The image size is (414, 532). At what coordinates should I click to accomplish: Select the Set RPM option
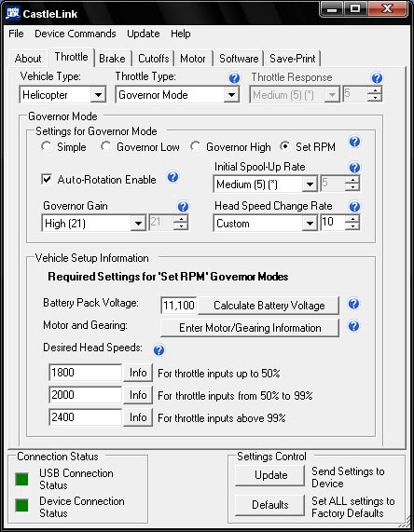285,146
